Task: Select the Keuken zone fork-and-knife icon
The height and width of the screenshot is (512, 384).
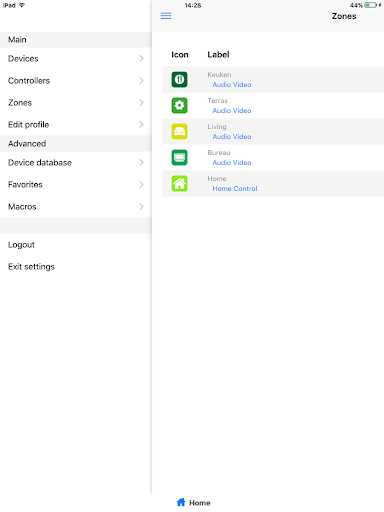Action: 179,79
